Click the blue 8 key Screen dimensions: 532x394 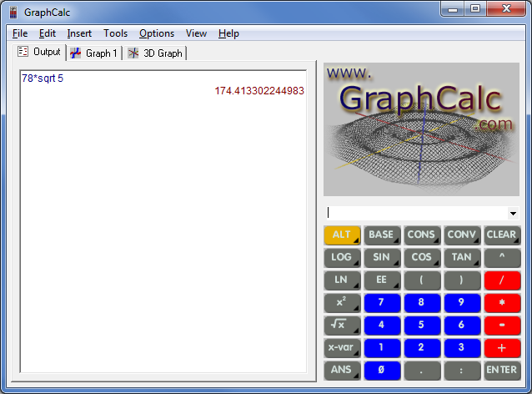422,303
